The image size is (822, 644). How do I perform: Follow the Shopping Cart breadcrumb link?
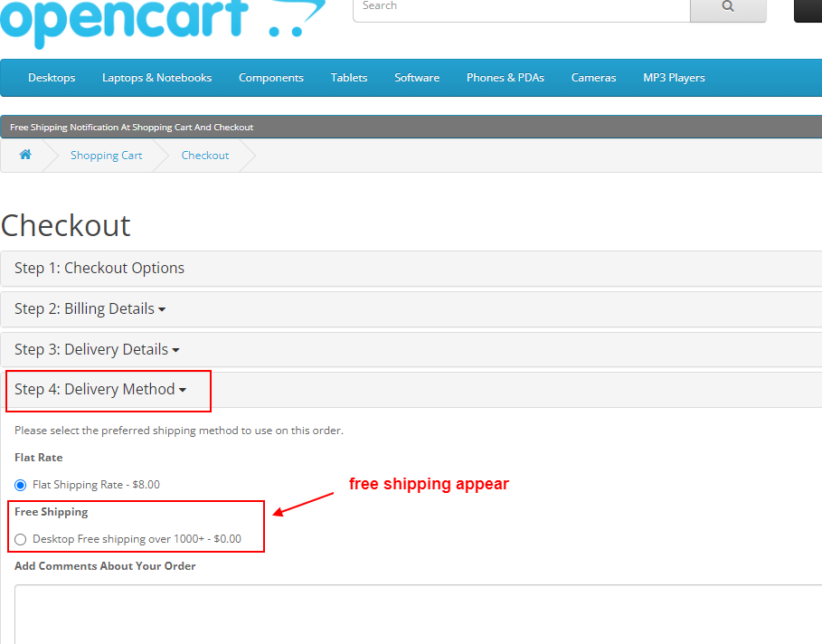pyautogui.click(x=106, y=155)
